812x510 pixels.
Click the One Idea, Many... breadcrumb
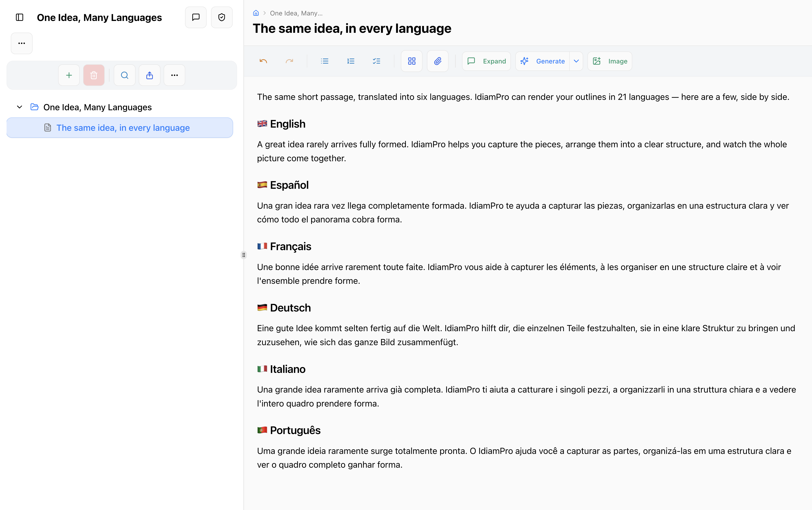pyautogui.click(x=296, y=13)
